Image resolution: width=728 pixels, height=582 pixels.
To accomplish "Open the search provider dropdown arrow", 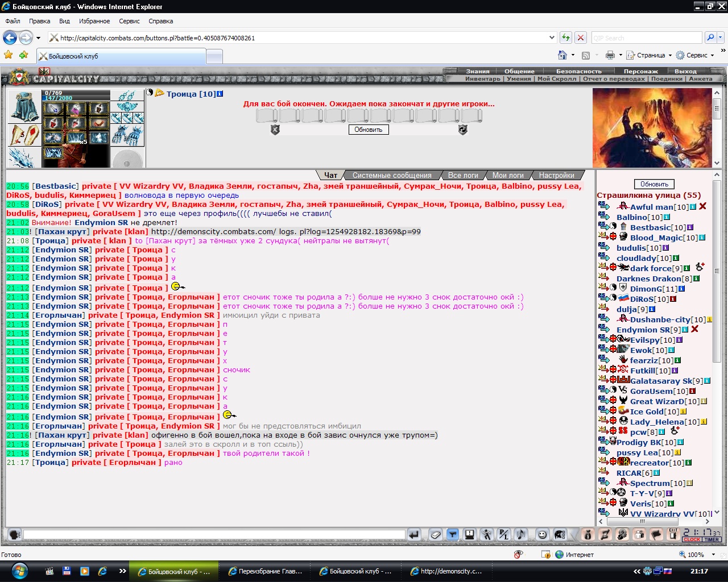I will (x=721, y=38).
